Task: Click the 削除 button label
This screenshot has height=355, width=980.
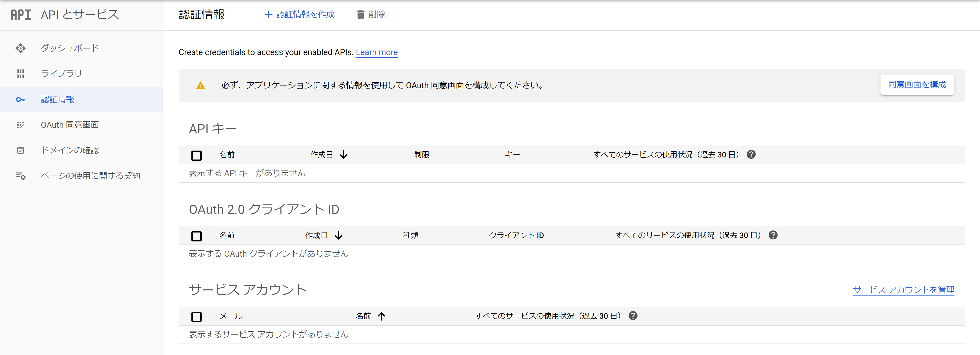Action: click(x=377, y=15)
